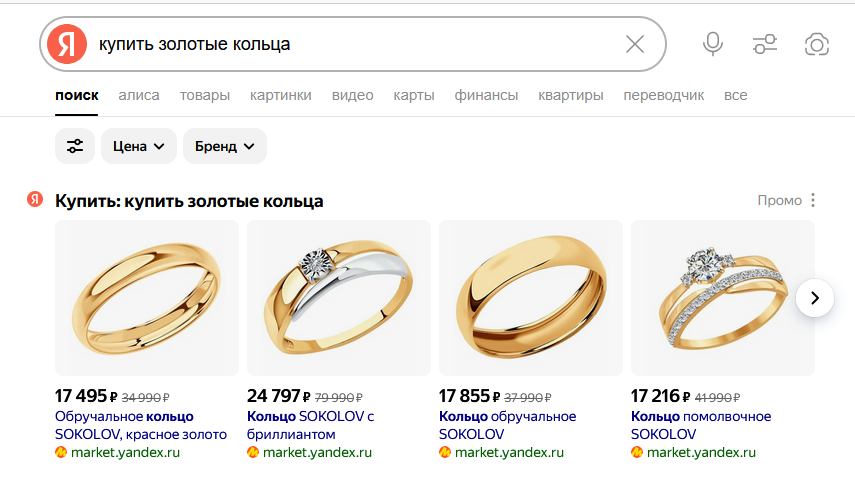Viewport: 855px width, 489px height.
Task: Clear the search query with X icon
Action: tap(635, 44)
